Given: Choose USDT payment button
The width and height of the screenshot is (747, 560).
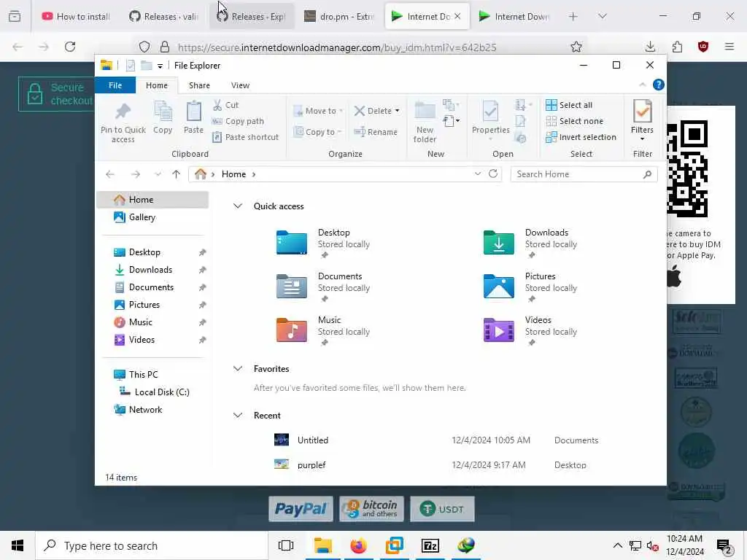Looking at the screenshot, I should [442, 508].
